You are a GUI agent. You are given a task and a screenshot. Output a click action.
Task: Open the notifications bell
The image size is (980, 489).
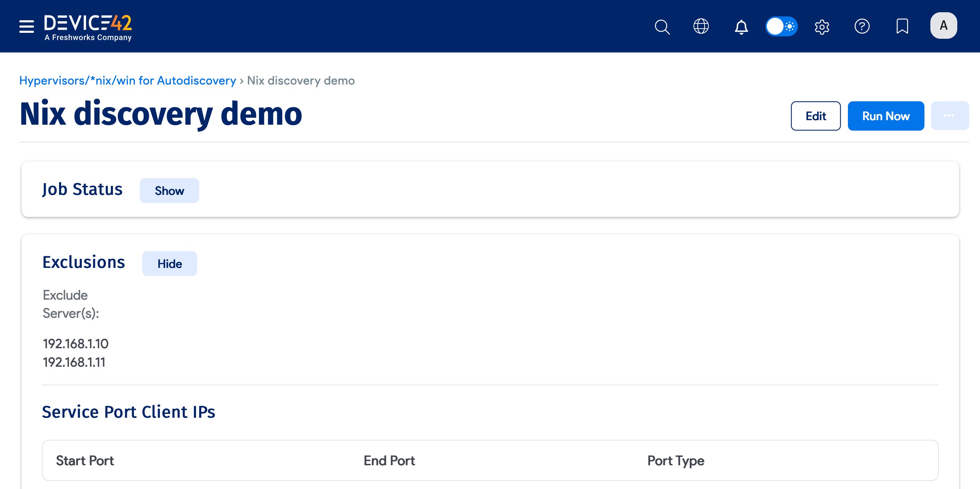pyautogui.click(x=741, y=27)
